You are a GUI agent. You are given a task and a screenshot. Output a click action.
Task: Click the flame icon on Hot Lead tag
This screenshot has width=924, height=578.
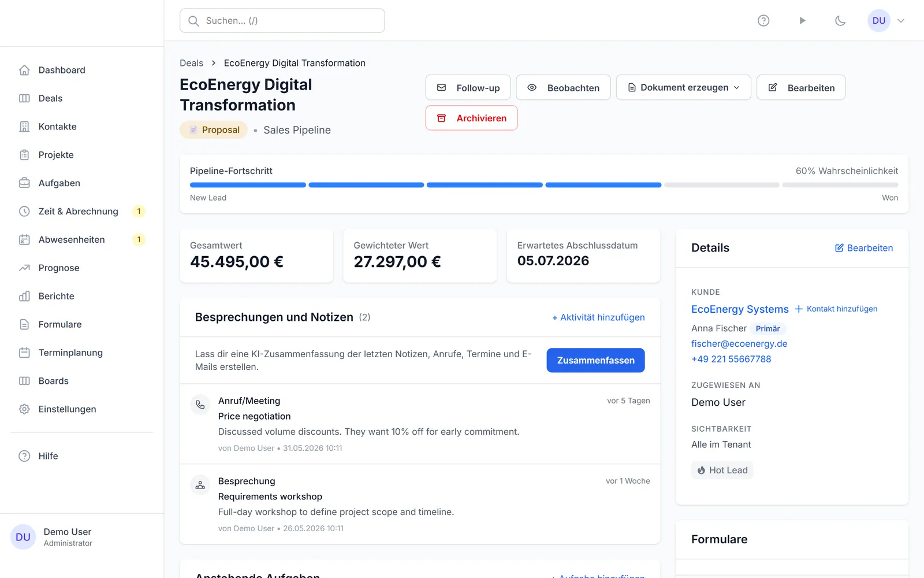click(x=701, y=470)
